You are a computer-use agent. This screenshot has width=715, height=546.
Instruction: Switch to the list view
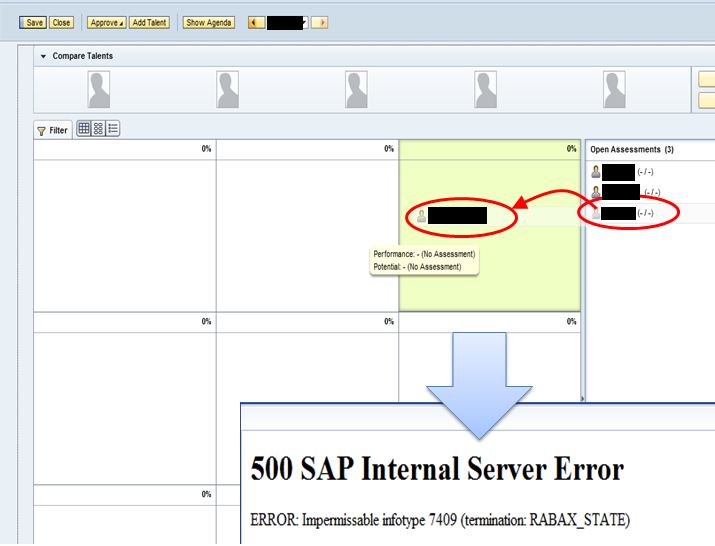tap(113, 129)
